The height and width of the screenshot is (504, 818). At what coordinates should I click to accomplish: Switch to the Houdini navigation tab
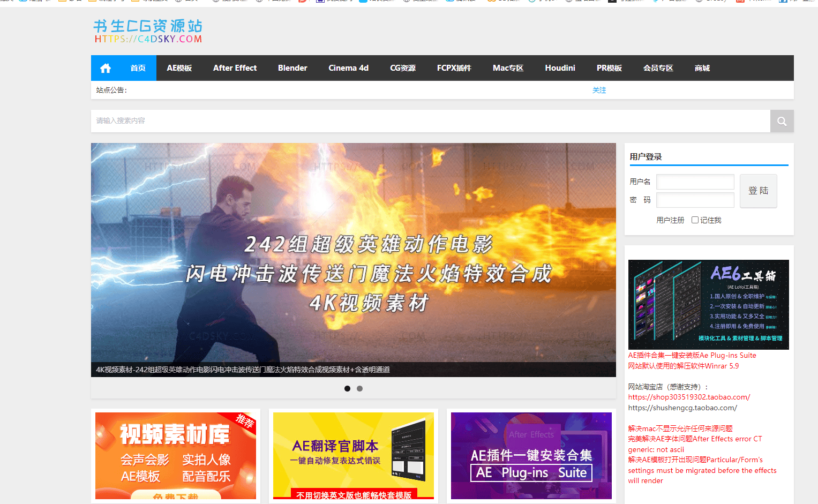tap(560, 67)
